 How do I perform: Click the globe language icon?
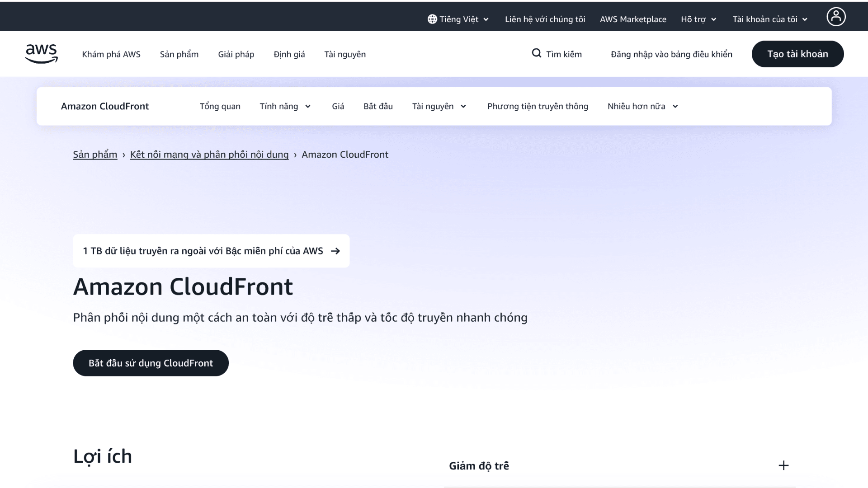(432, 19)
